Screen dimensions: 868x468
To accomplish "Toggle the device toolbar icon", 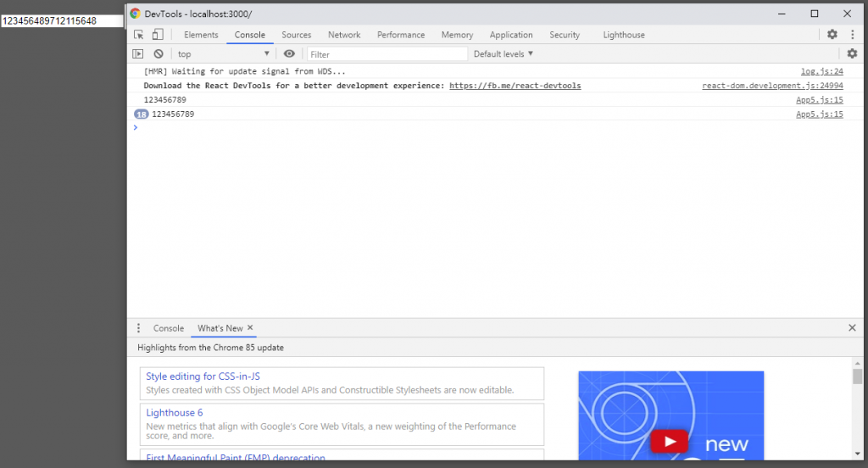I will (x=158, y=35).
